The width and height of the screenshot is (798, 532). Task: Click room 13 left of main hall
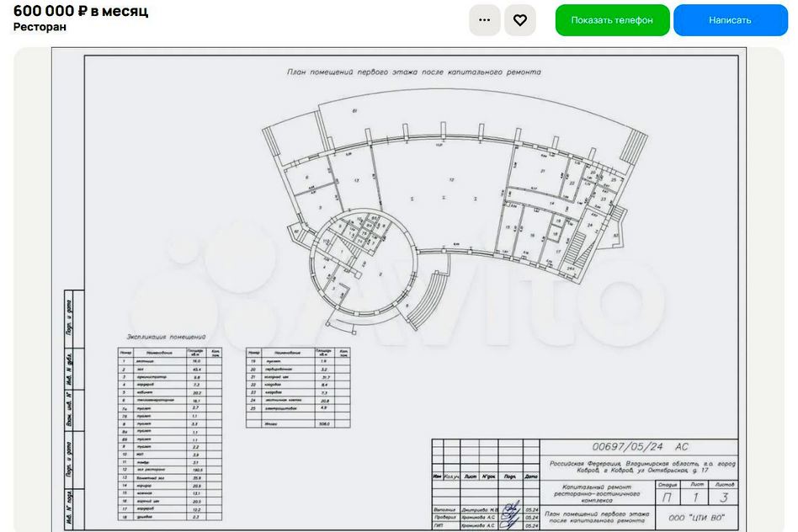coord(357,180)
